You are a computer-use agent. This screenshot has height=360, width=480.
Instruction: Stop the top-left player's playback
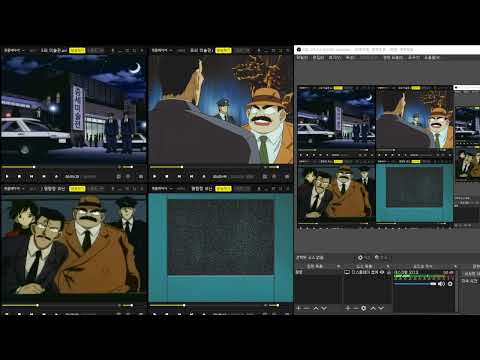[19, 176]
